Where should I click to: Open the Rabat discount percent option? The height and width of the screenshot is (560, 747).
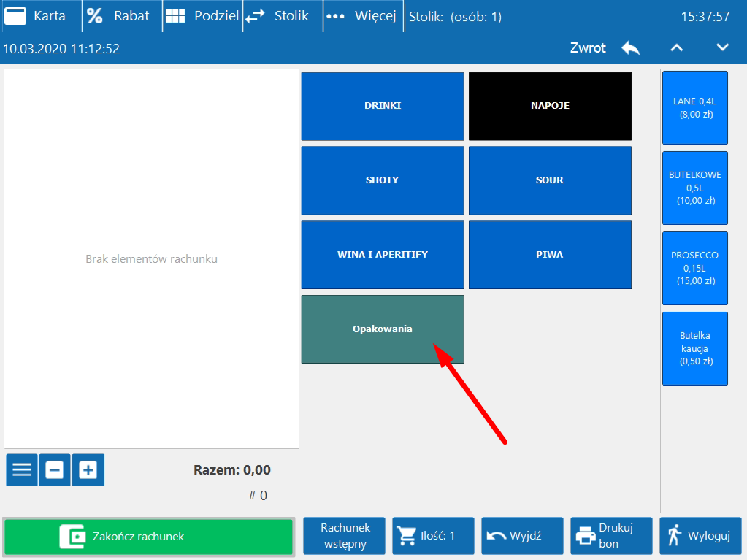pyautogui.click(x=95, y=16)
